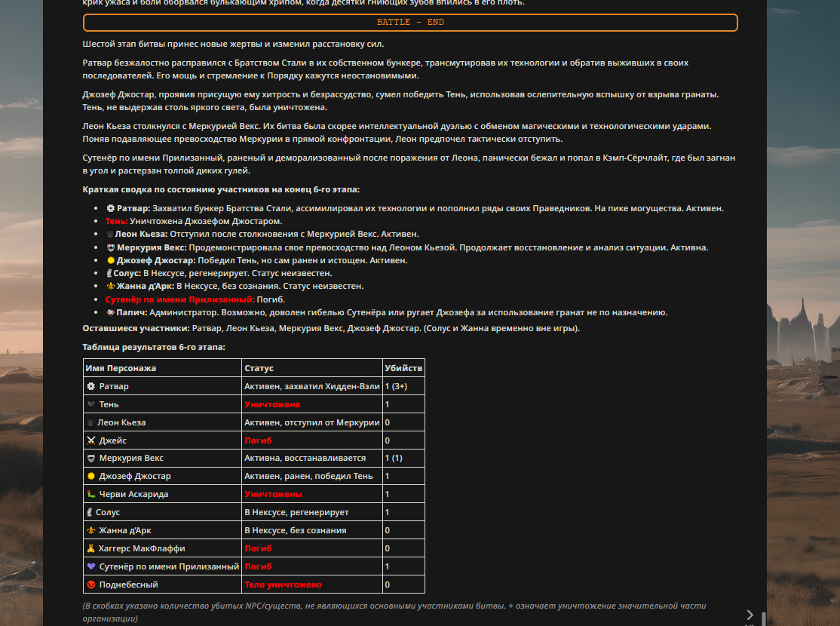The width and height of the screenshot is (840, 626).
Task: Click 'Активен, захватил Хидден-Вэли' status cell
Action: point(311,386)
